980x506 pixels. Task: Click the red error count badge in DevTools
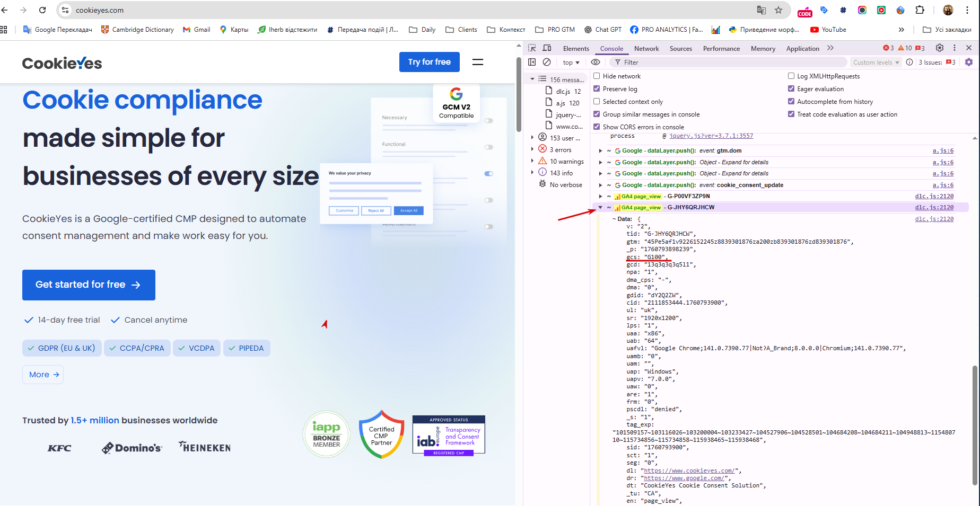pyautogui.click(x=888, y=48)
